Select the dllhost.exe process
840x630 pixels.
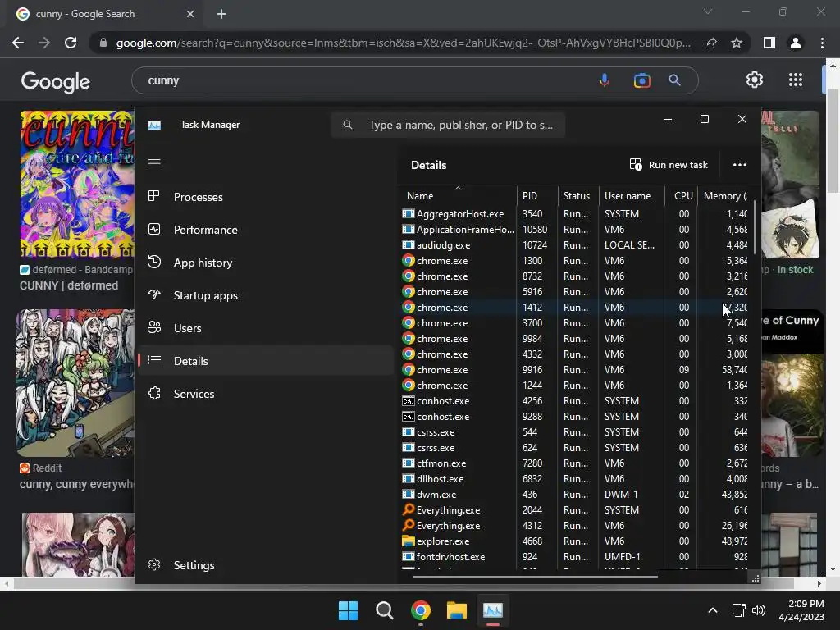tap(575, 478)
